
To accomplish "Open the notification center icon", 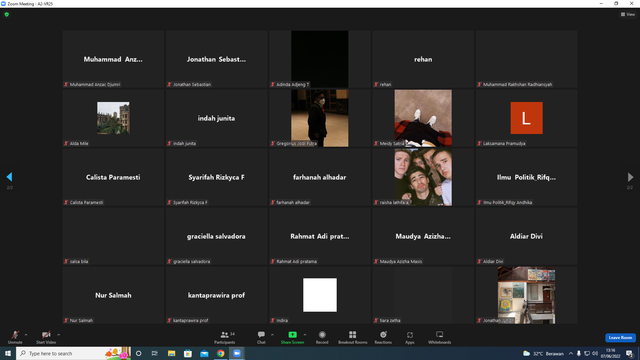I will coord(629,353).
